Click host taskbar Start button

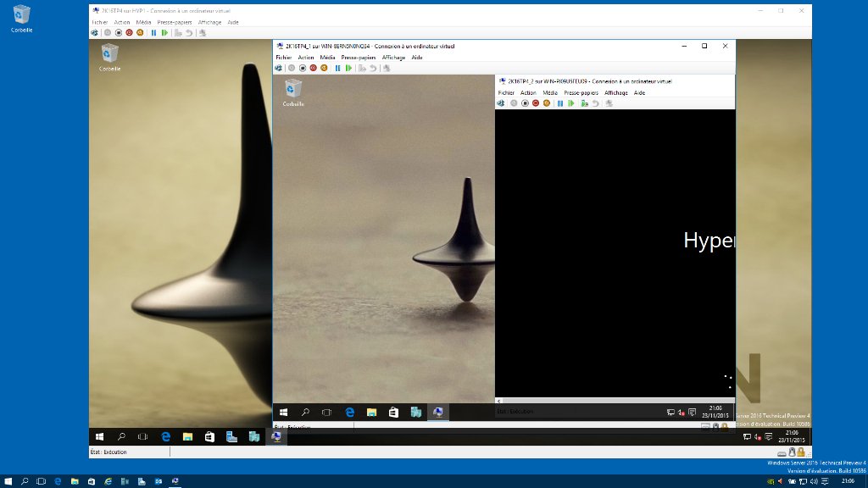(x=8, y=481)
